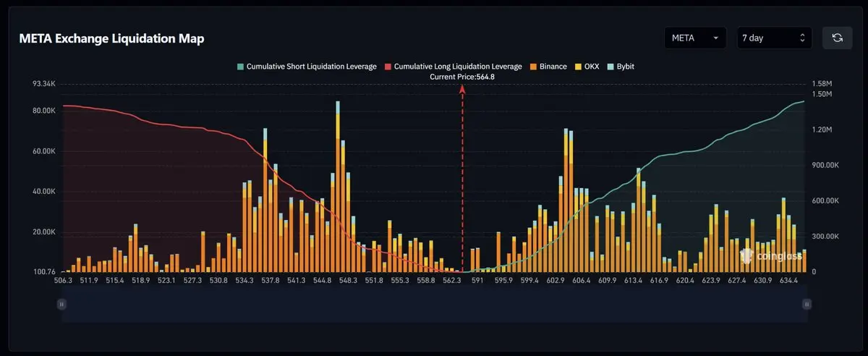Viewport: 868px width, 356px height.
Task: Click the 634.4 x-axis label
Action: tap(787, 280)
